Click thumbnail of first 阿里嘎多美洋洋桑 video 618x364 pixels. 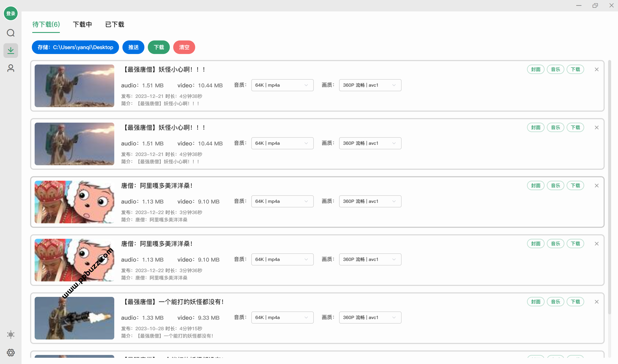74,202
